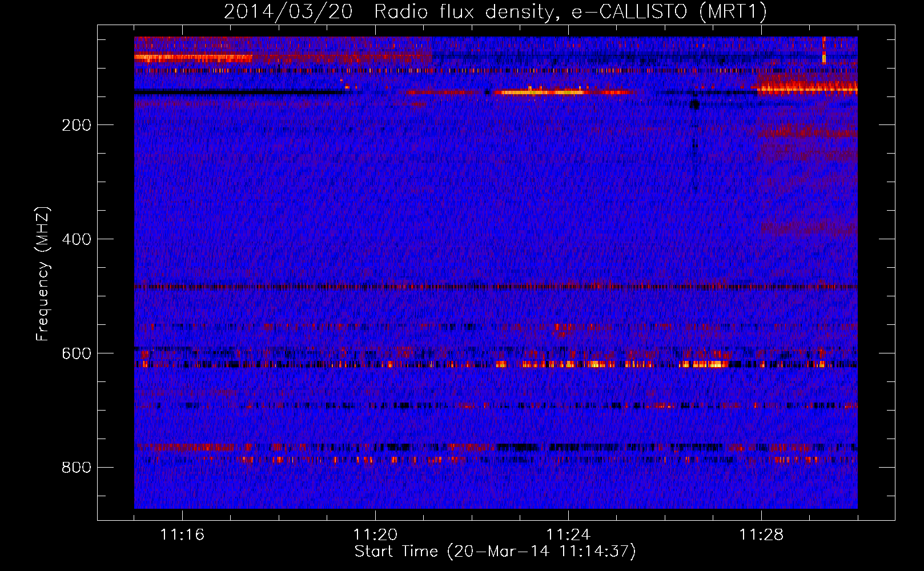Click the '800' frequency tick label

[x=77, y=468]
